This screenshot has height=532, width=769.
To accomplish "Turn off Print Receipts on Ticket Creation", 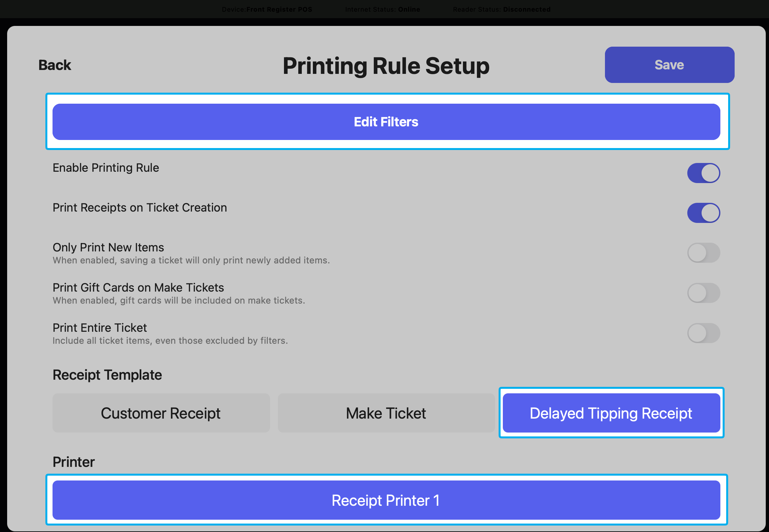I will 703,213.
